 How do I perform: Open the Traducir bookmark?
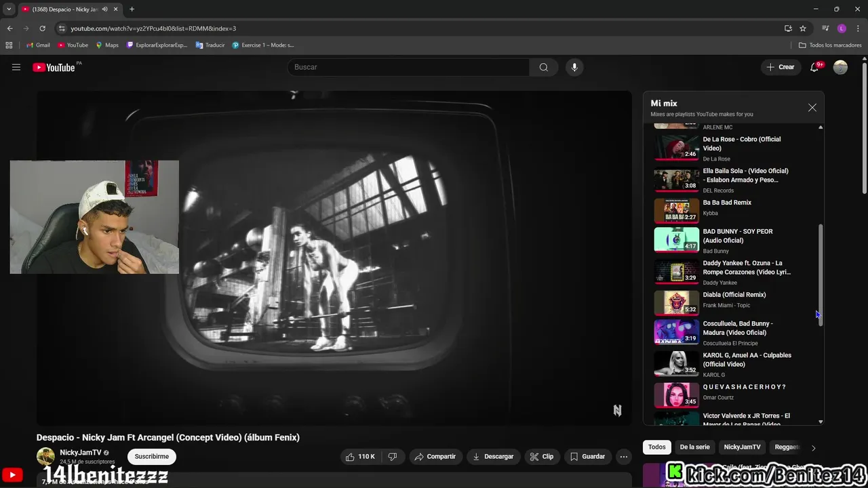pos(210,45)
